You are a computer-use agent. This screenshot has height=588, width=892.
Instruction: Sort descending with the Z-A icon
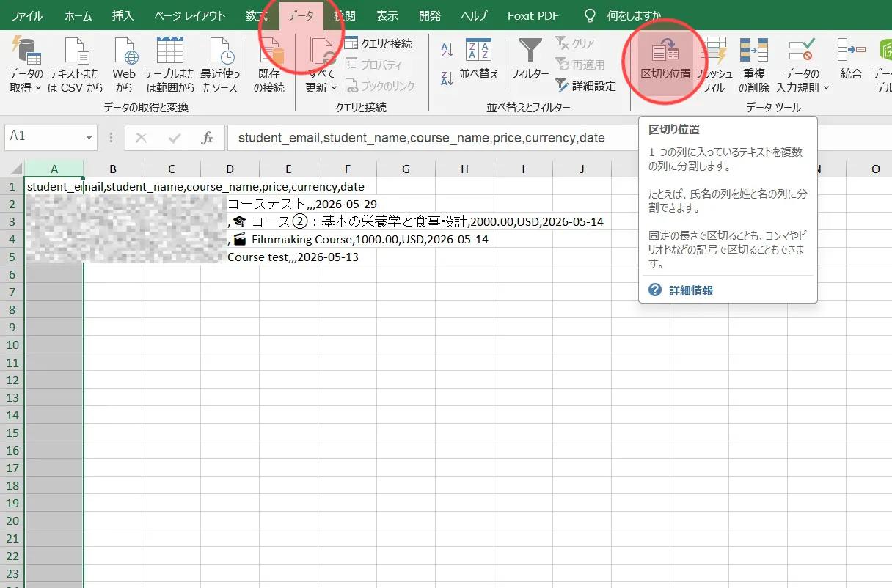[447, 78]
